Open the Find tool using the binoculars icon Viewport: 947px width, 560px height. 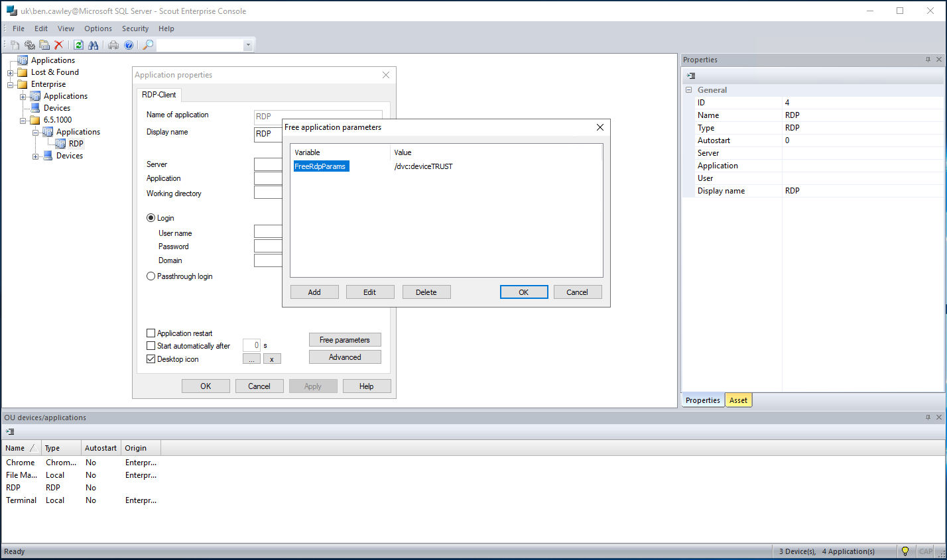(x=94, y=45)
